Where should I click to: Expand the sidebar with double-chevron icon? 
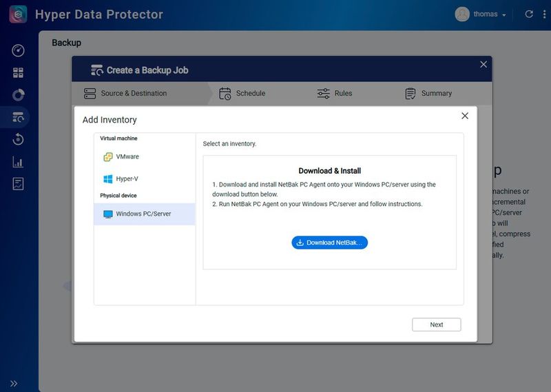pos(14,384)
